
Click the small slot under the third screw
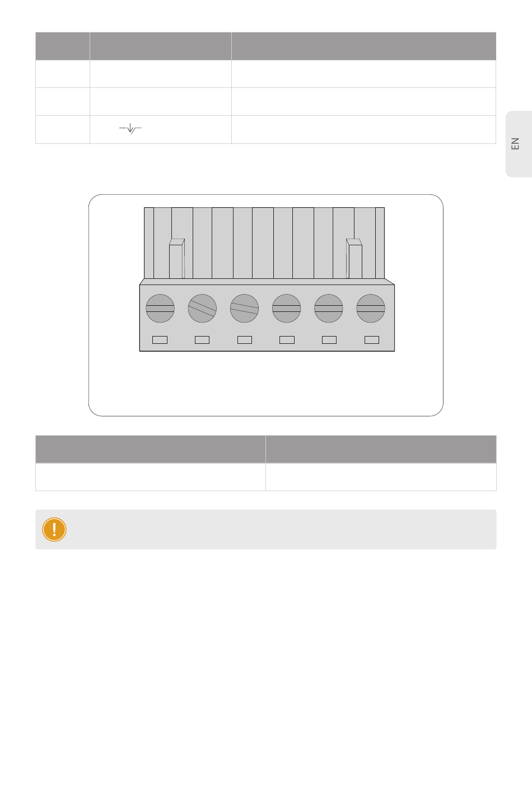point(245,340)
